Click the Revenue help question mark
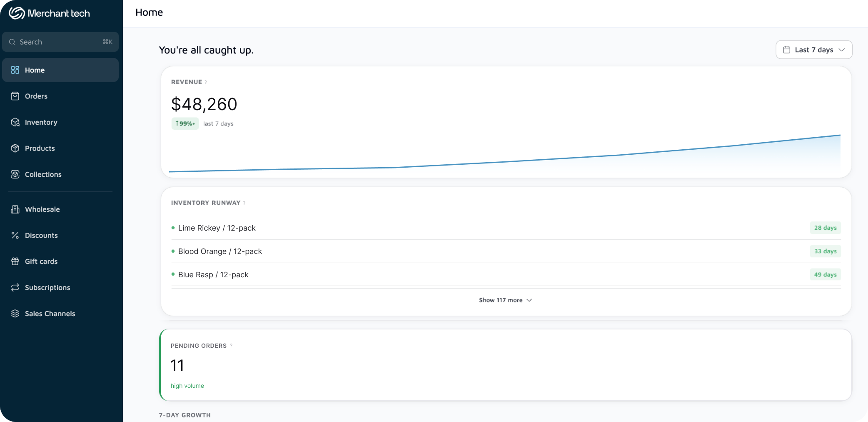This screenshot has height=422, width=868. pyautogui.click(x=206, y=82)
